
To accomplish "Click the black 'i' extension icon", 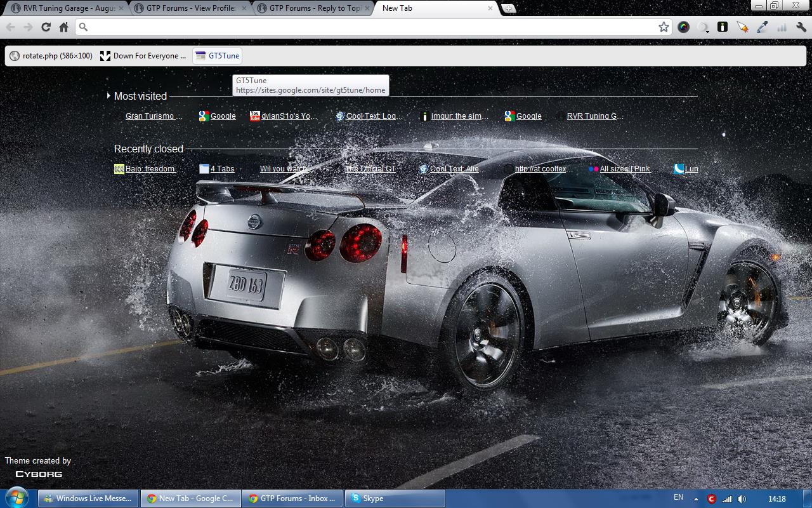I will 722,27.
